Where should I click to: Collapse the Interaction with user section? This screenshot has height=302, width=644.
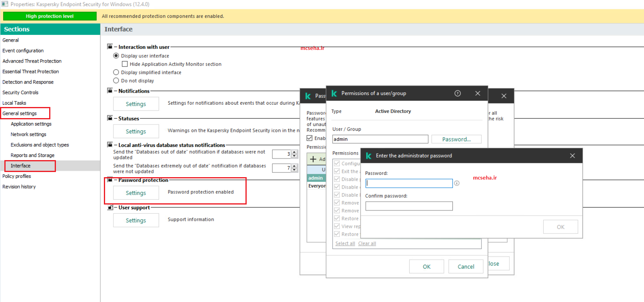tap(116, 47)
